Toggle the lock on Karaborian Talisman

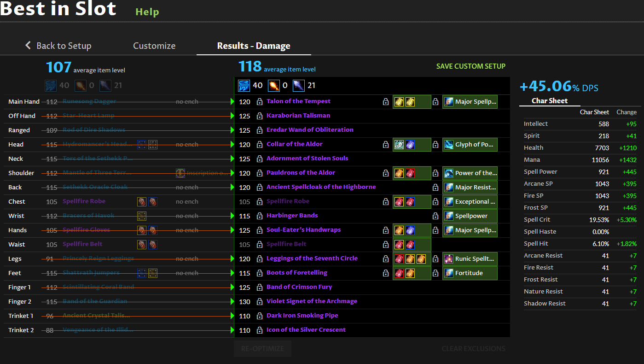tap(260, 116)
